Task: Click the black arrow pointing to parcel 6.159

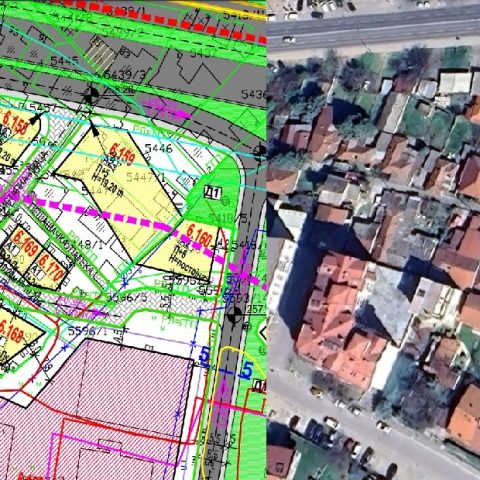Action: tap(94, 129)
